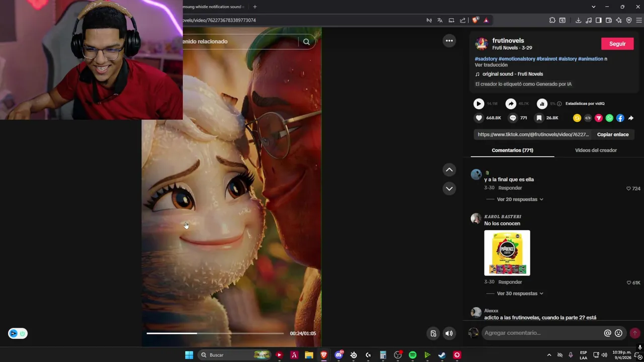Open the #animation hashtag
The width and height of the screenshot is (644, 362).
(591, 59)
